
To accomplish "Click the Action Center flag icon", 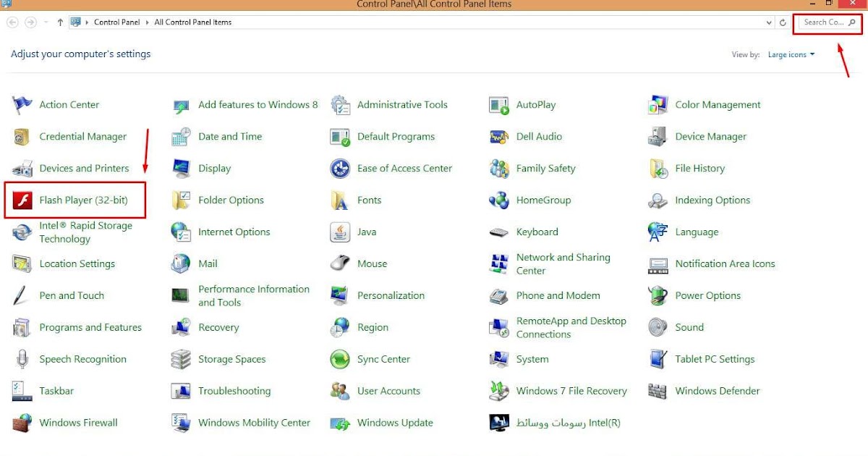I will tap(22, 105).
